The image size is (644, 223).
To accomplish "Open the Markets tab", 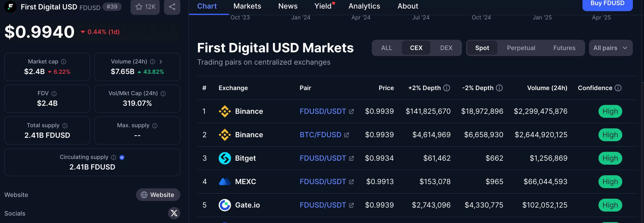I will (x=247, y=6).
